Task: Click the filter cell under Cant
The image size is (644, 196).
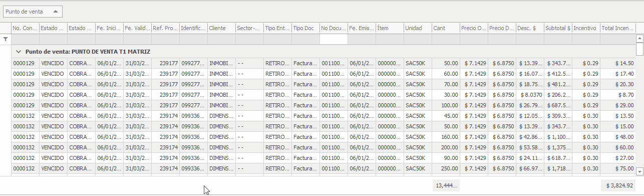Action: coord(446,39)
